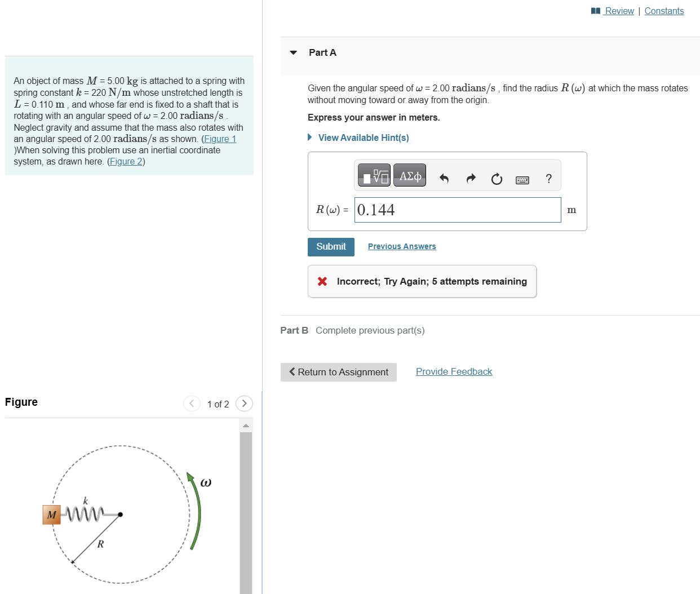Open Previous Answers
Image resolution: width=700 pixels, height=594 pixels.
401,246
